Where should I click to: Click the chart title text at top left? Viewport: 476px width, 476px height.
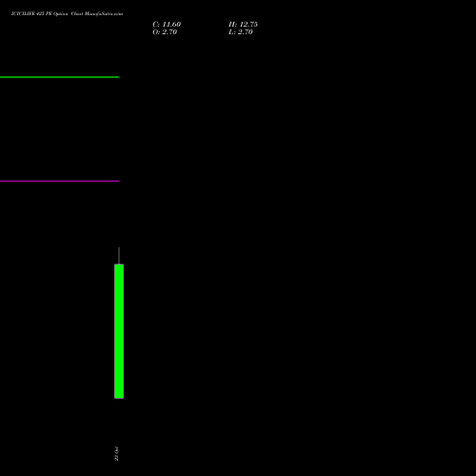67,13
